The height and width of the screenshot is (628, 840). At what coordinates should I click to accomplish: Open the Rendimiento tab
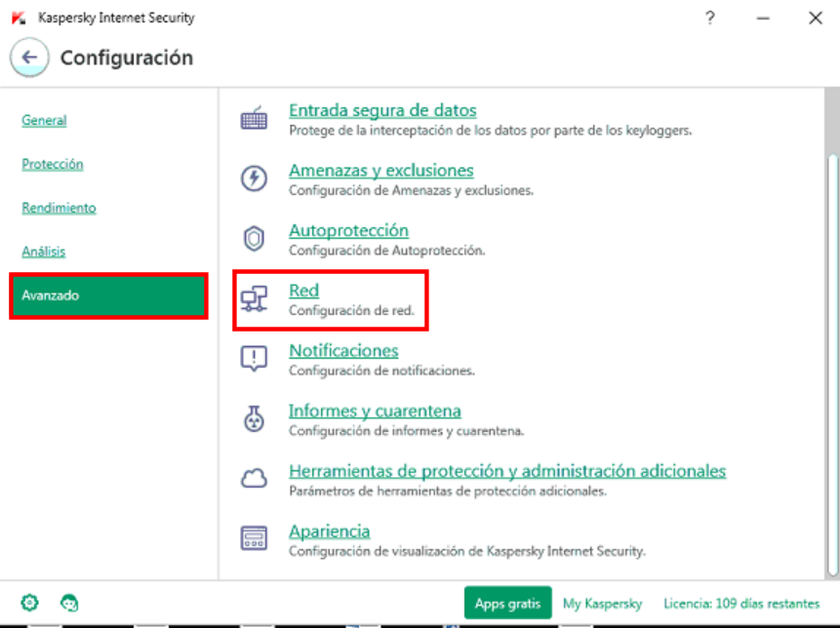pos(59,208)
